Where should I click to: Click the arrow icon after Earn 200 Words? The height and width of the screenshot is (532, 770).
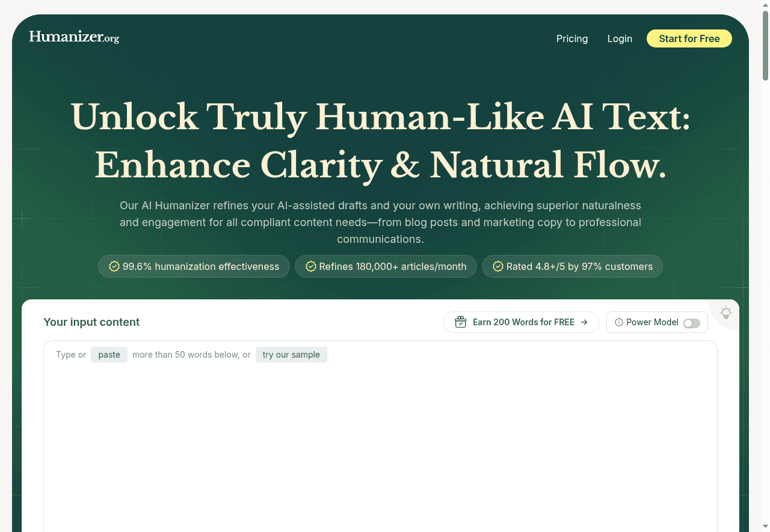[584, 322]
